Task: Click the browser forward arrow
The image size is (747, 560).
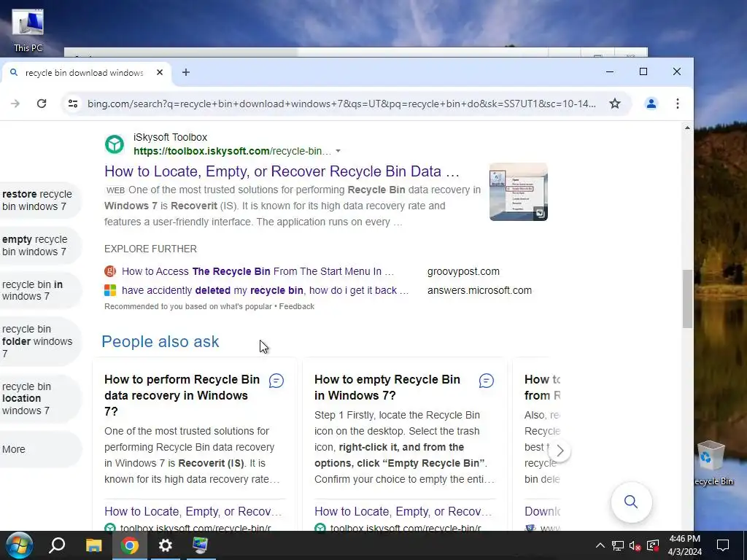Action: click(x=15, y=104)
